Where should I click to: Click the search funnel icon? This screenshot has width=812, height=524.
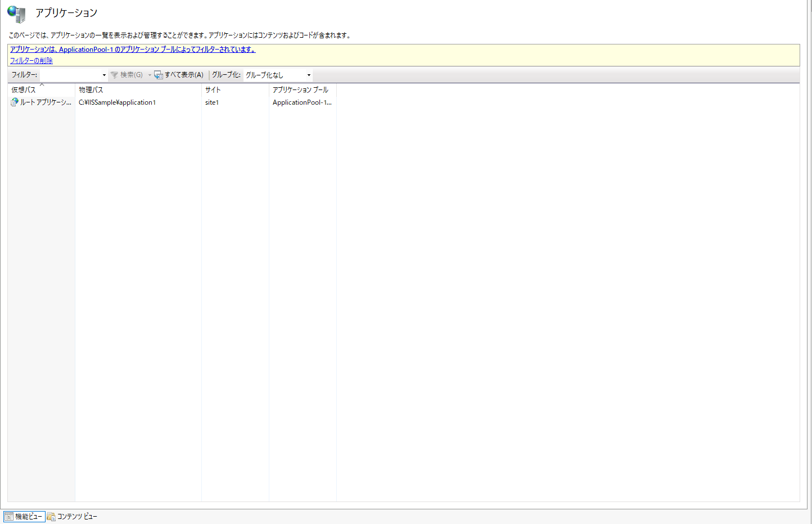[x=115, y=75]
